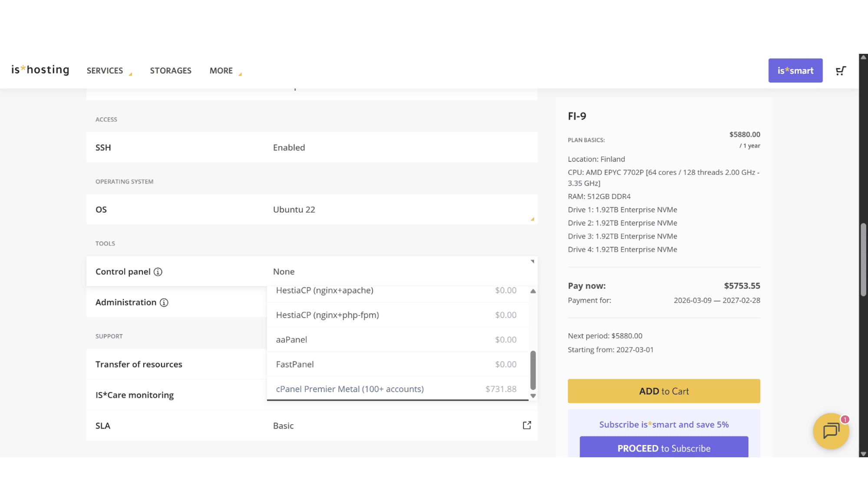Choose aaPanel control panel option
The image size is (868, 488).
coord(397,340)
